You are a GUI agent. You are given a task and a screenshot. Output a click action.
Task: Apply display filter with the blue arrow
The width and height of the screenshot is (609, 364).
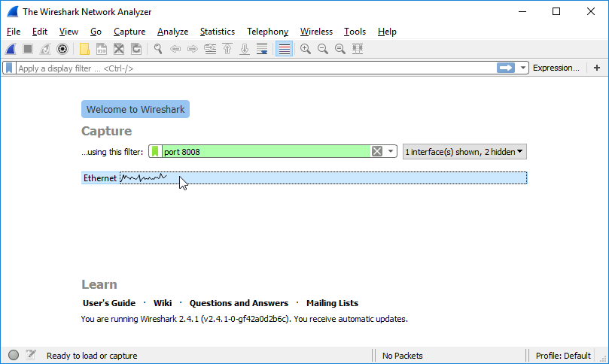[506, 68]
